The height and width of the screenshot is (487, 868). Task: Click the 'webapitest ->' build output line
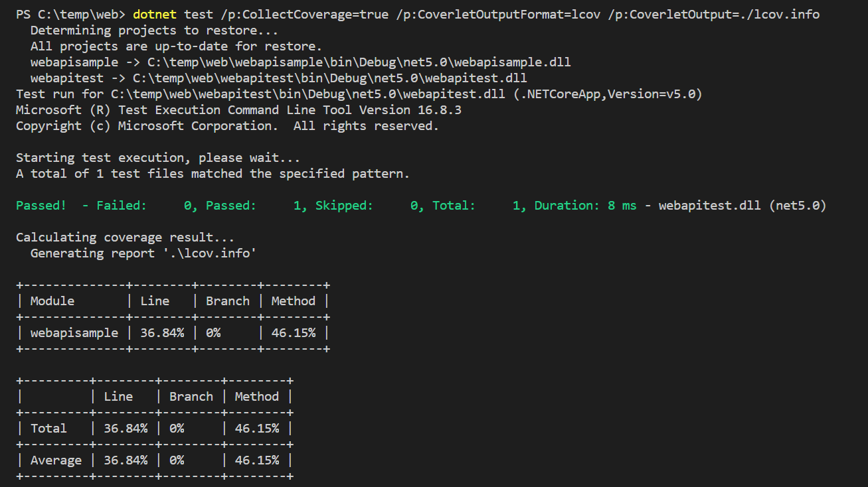click(x=279, y=78)
